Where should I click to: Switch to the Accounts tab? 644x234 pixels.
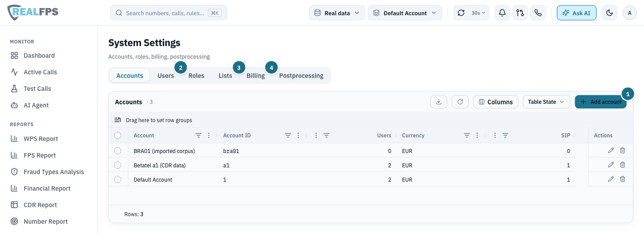coord(130,76)
